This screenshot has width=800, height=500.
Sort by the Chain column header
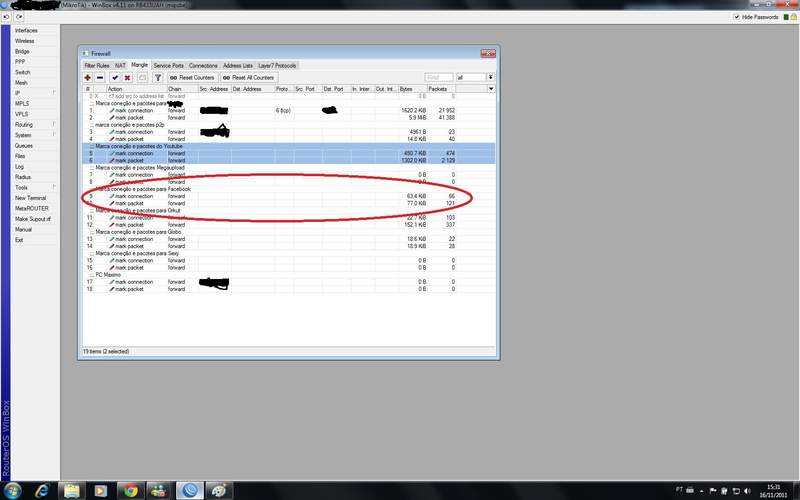coord(182,89)
